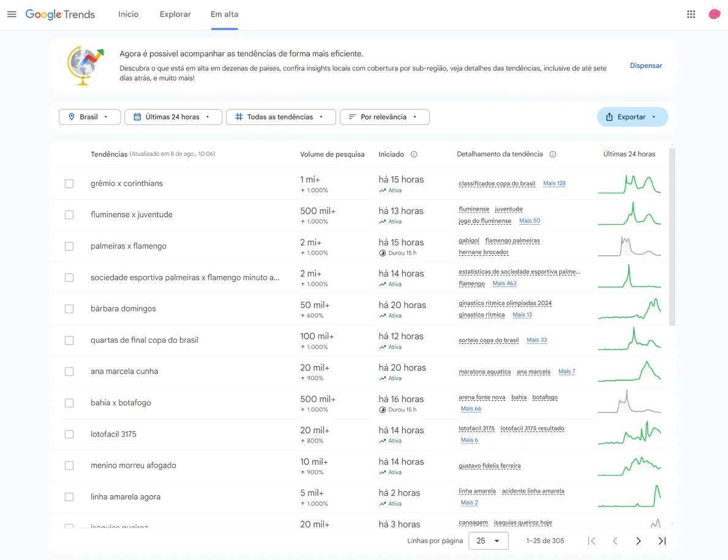Open the Brasil location dropdown

pyautogui.click(x=89, y=117)
